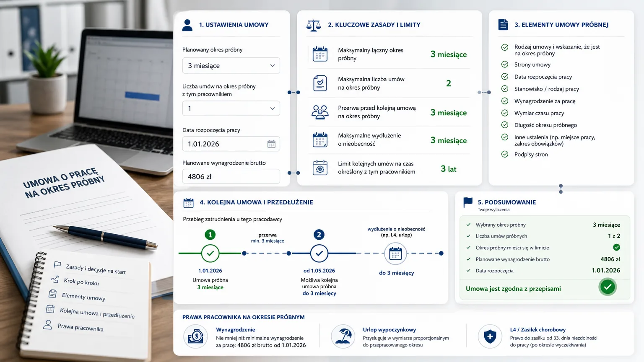Image resolution: width=644 pixels, height=362 pixels.
Task: Click the calendar icon for Maksymalne wydłużenie o nieobecność
Action: [x=320, y=140]
